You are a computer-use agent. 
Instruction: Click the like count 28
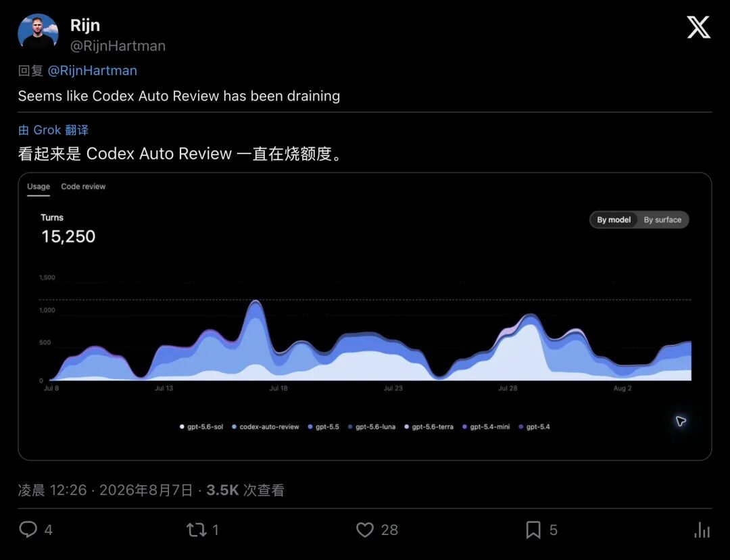pos(390,530)
